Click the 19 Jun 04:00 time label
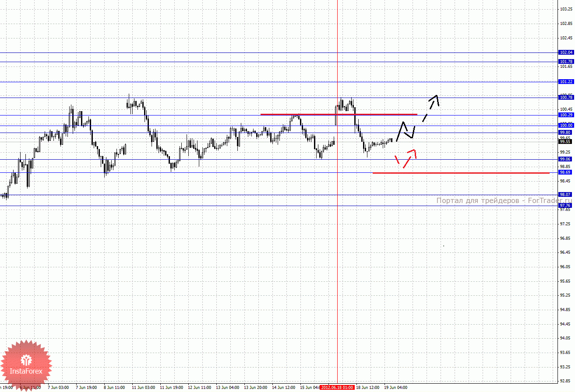This screenshot has height=392, width=575. (396, 388)
